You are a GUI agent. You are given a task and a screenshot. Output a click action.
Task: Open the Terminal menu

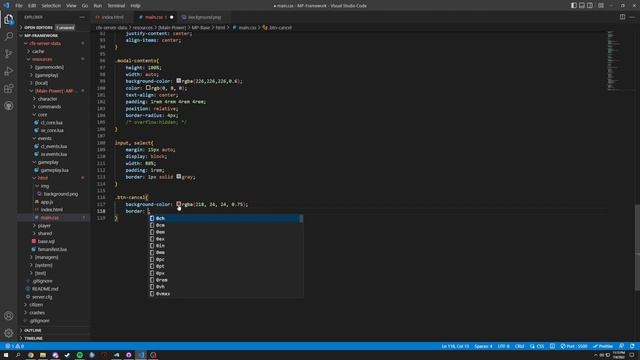(116, 6)
